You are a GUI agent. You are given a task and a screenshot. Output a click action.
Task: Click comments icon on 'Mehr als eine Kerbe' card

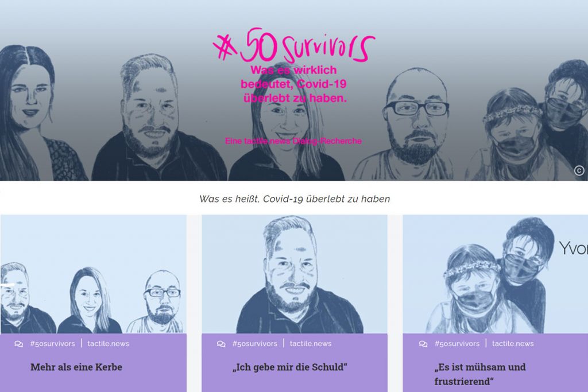click(x=19, y=344)
